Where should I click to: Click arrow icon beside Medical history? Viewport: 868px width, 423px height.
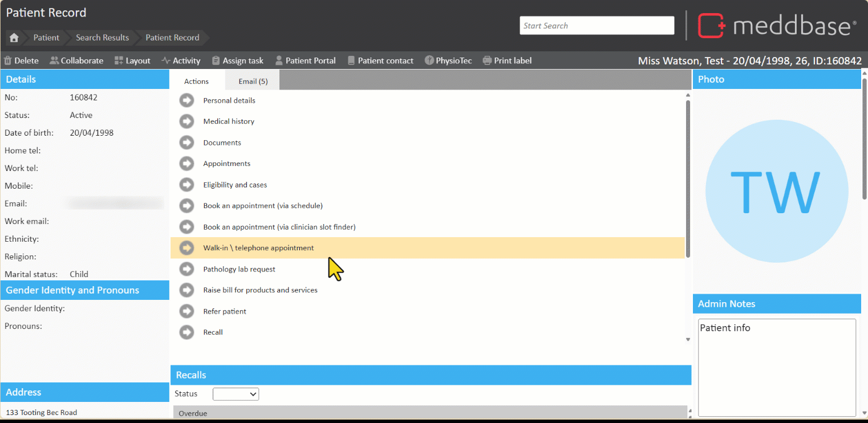[186, 121]
